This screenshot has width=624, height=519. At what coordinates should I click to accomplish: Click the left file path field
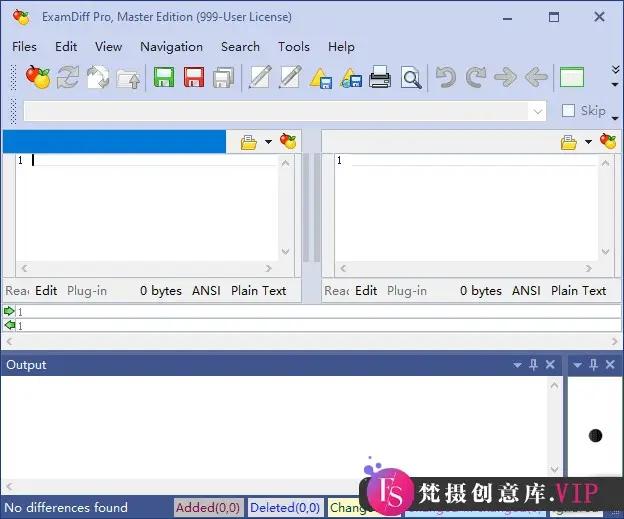(114, 141)
